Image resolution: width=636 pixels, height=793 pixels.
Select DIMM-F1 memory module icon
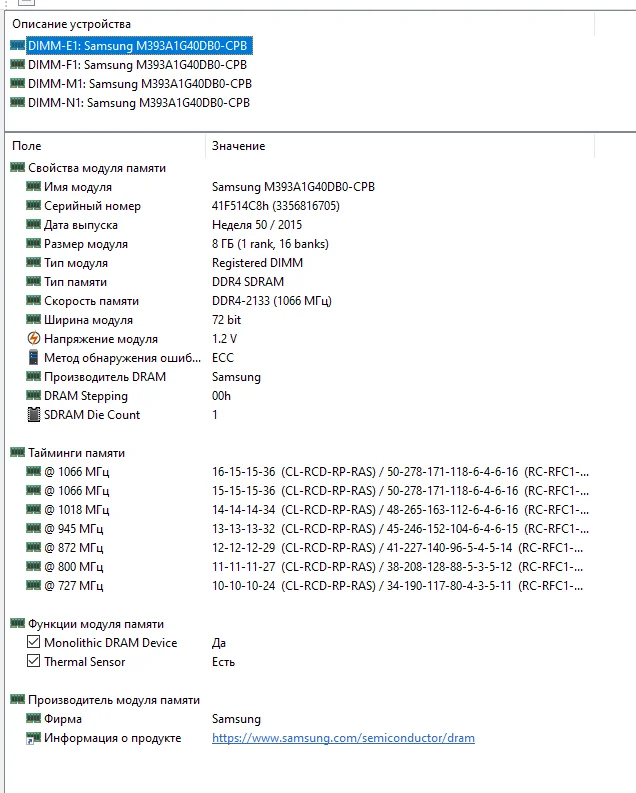click(18, 64)
